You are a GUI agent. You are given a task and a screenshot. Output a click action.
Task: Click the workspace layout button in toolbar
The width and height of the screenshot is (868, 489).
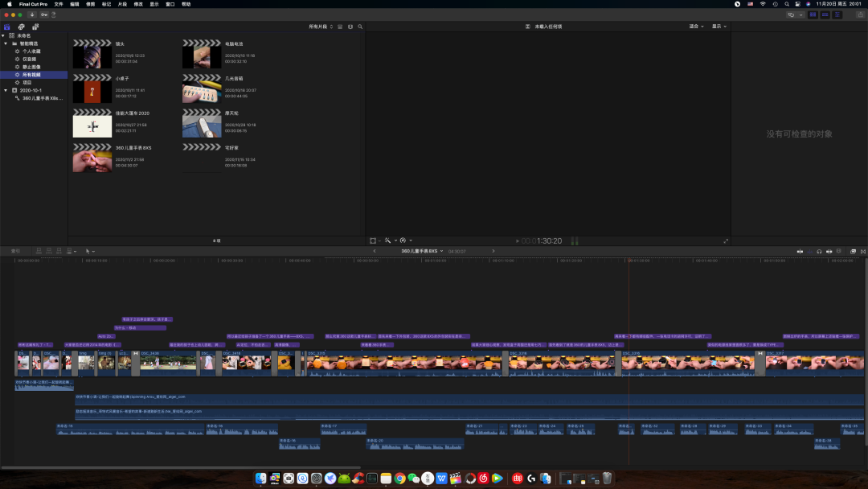791,15
